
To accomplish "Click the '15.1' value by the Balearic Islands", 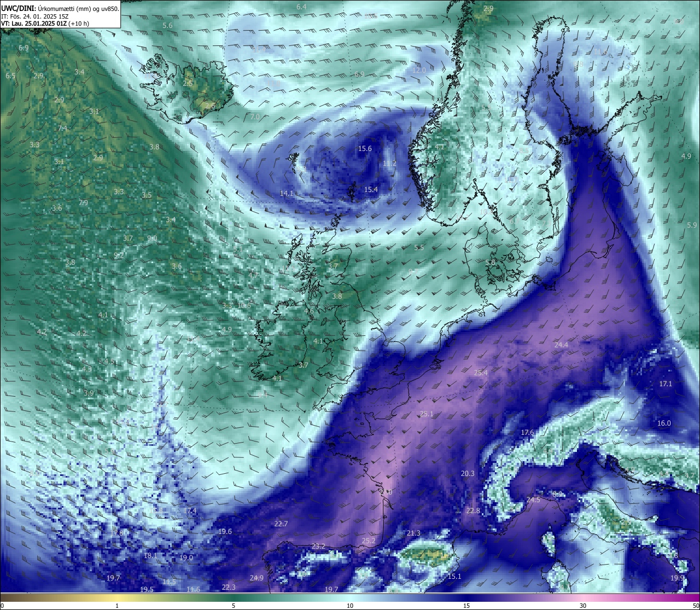I will point(454,577).
